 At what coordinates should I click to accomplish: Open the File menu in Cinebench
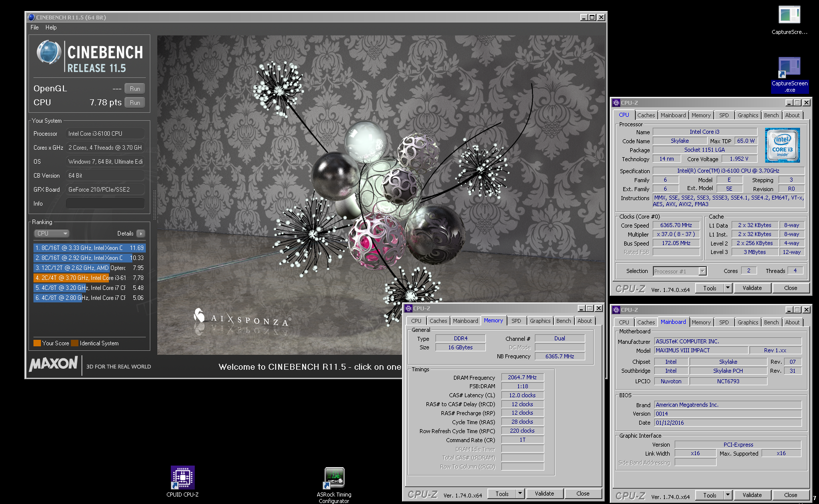34,27
